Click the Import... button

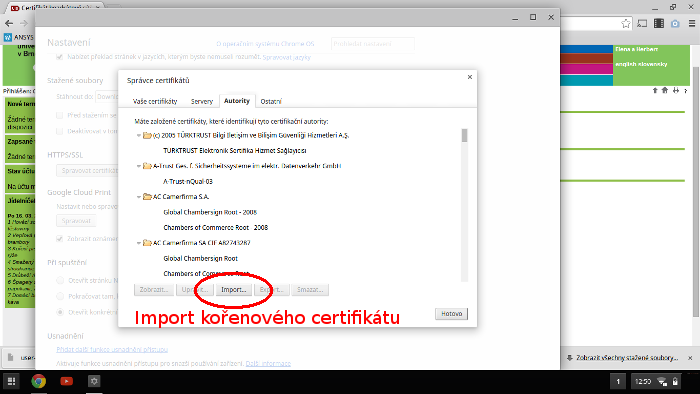233,290
